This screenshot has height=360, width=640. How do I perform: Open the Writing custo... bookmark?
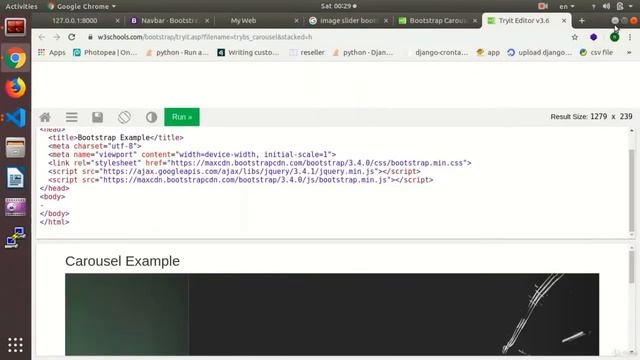pos(248,53)
